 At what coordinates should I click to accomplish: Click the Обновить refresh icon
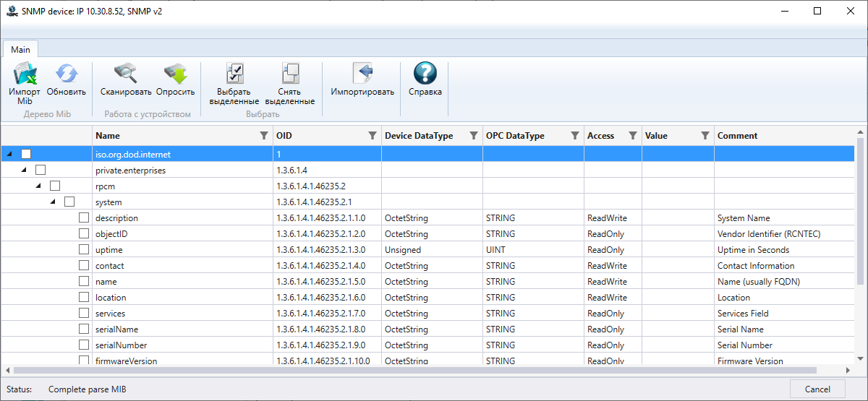67,74
